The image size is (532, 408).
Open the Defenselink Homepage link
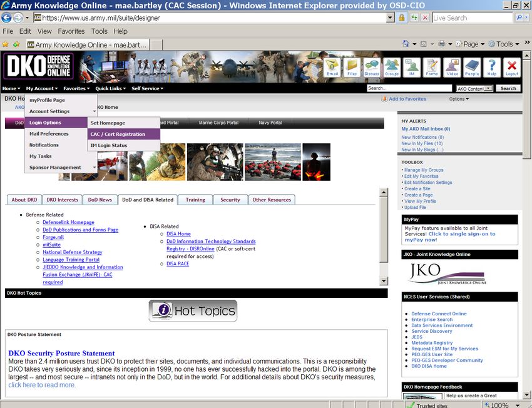click(68, 222)
